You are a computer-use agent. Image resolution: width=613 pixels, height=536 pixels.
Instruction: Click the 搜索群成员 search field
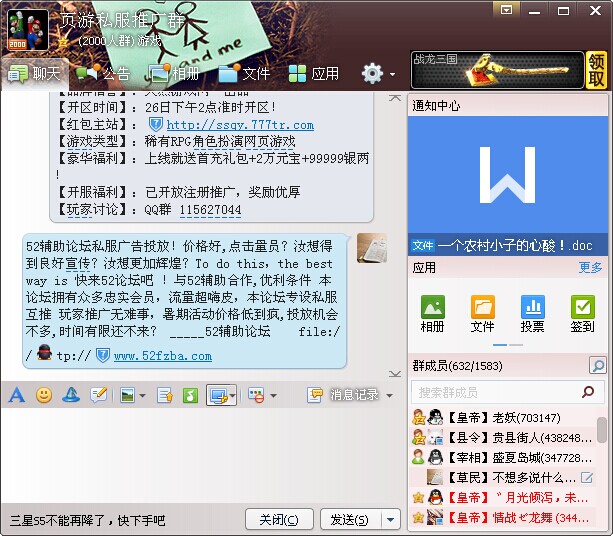[507, 392]
